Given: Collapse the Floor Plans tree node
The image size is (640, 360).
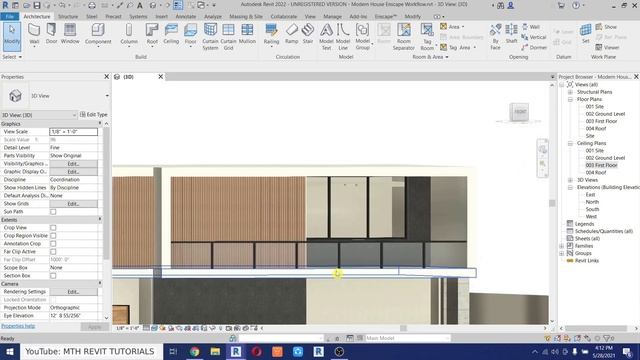Looking at the screenshot, I should click(570, 99).
